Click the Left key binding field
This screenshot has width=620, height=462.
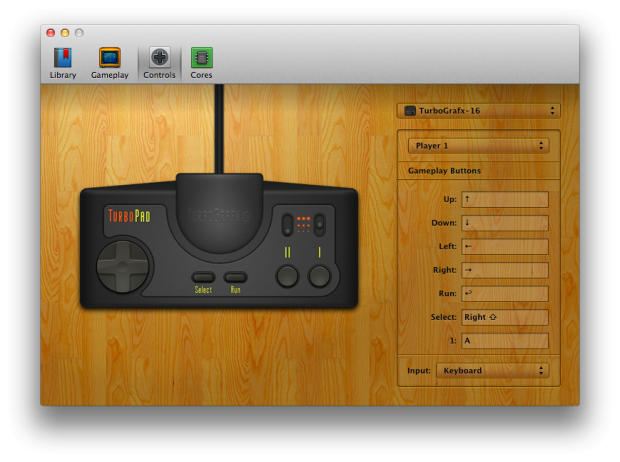pyautogui.click(x=505, y=246)
